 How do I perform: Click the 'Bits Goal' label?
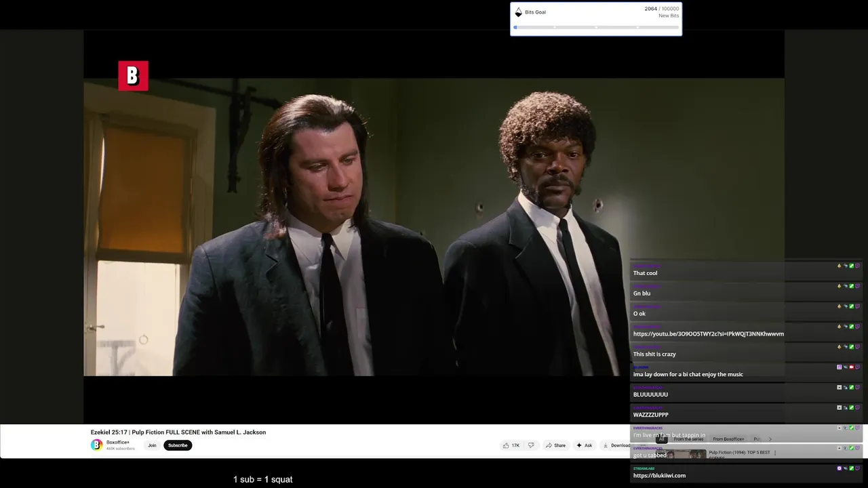coord(535,12)
